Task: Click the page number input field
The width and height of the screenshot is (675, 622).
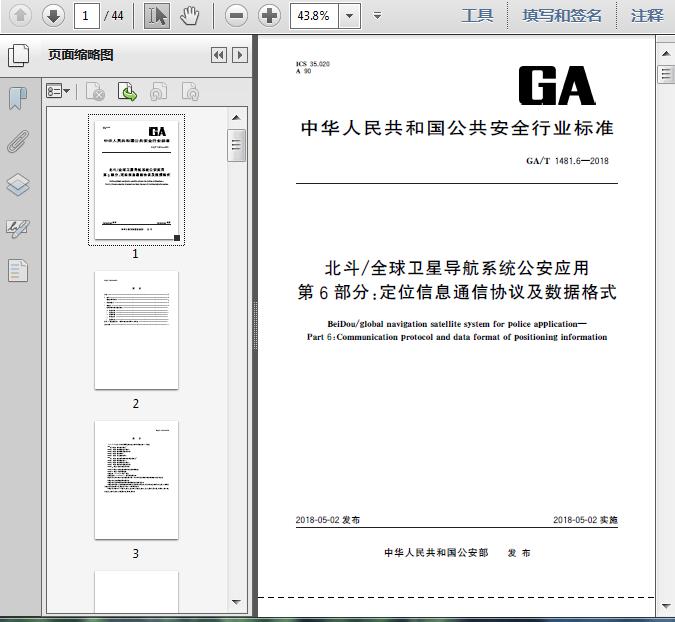Action: click(x=87, y=16)
